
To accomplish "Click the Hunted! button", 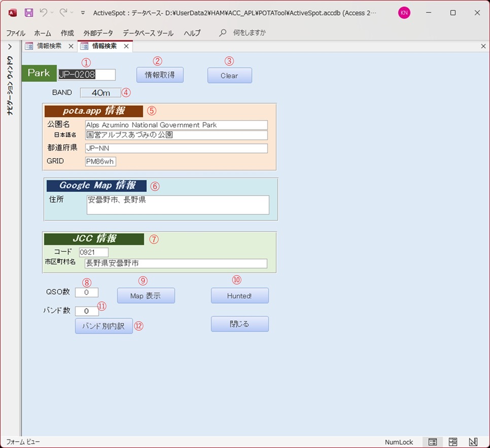I will [x=239, y=296].
